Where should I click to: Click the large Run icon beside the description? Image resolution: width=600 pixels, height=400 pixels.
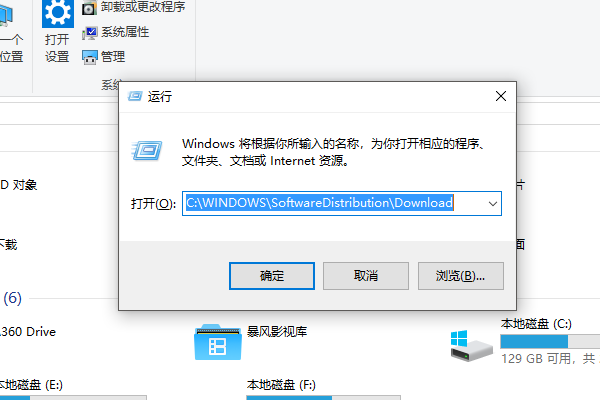pyautogui.click(x=147, y=150)
